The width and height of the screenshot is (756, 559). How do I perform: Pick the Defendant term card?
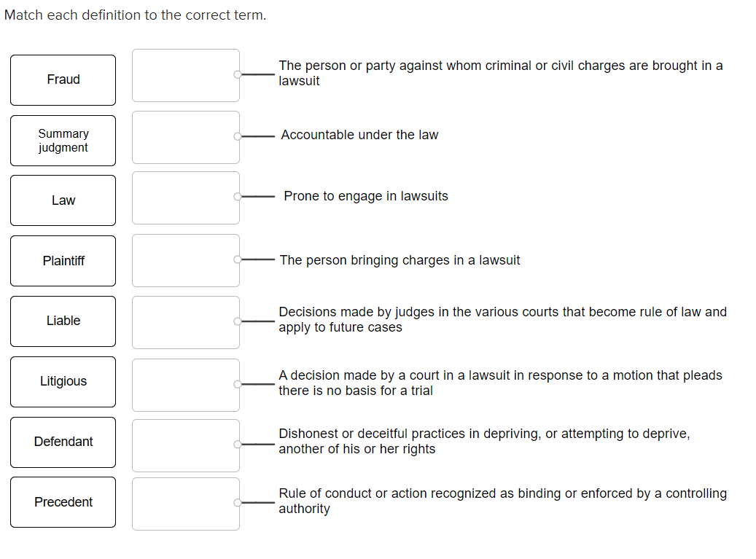tap(63, 442)
